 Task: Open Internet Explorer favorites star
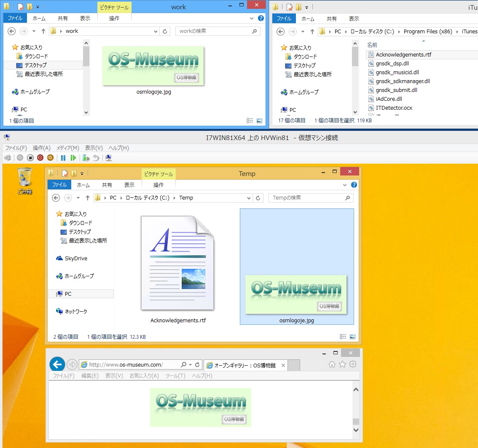(x=342, y=364)
